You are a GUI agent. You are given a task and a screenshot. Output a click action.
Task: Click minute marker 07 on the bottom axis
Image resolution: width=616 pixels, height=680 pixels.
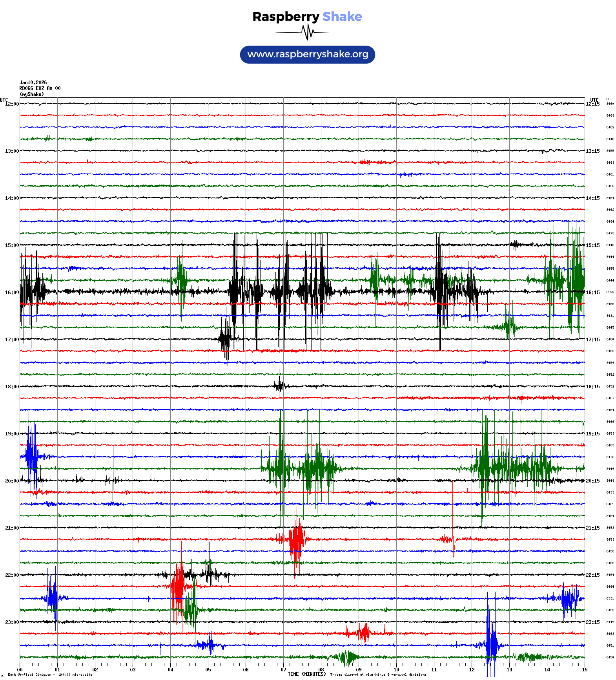pos(283,670)
